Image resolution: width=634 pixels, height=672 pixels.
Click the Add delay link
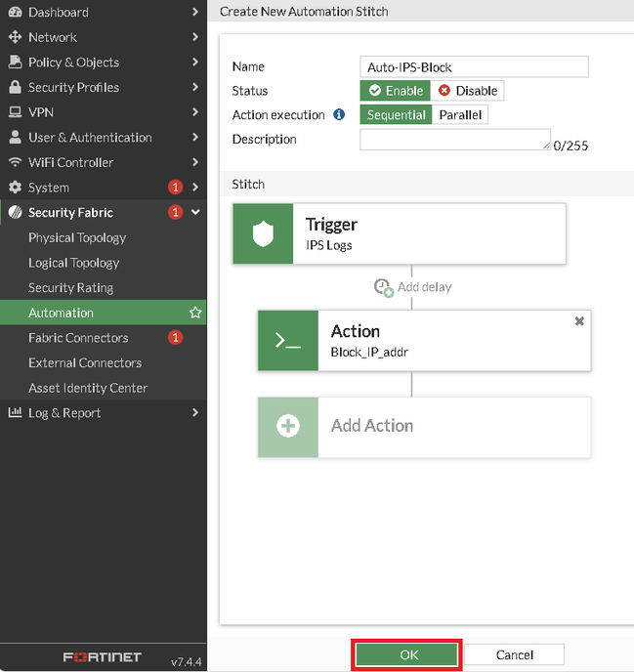pyautogui.click(x=424, y=287)
